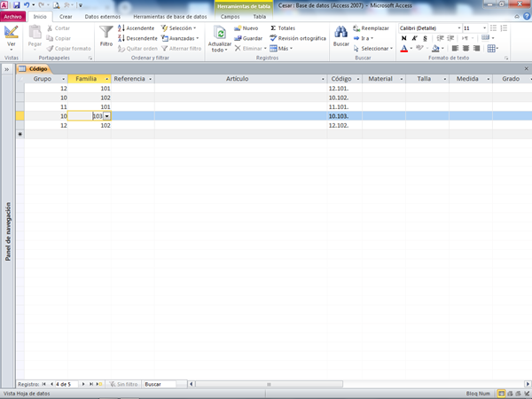Toggle bold text formatting (N)
Viewport: 532px width, 399px height.
pyautogui.click(x=404, y=38)
